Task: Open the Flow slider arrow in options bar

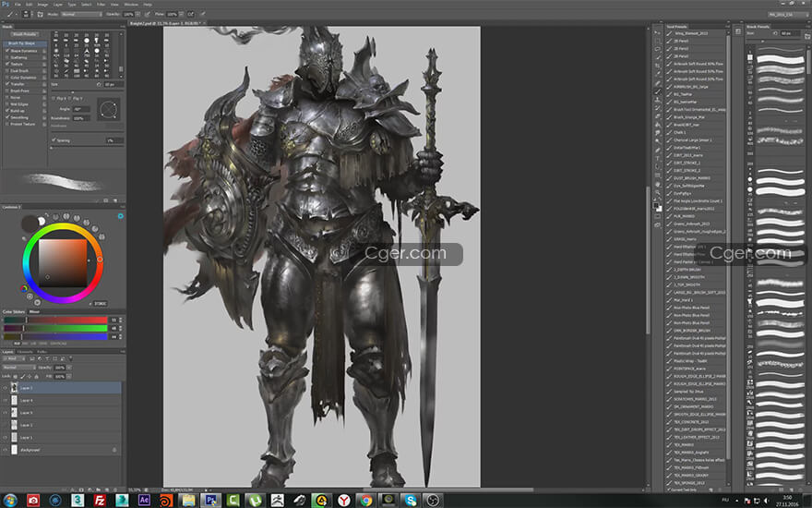Action: (182, 14)
